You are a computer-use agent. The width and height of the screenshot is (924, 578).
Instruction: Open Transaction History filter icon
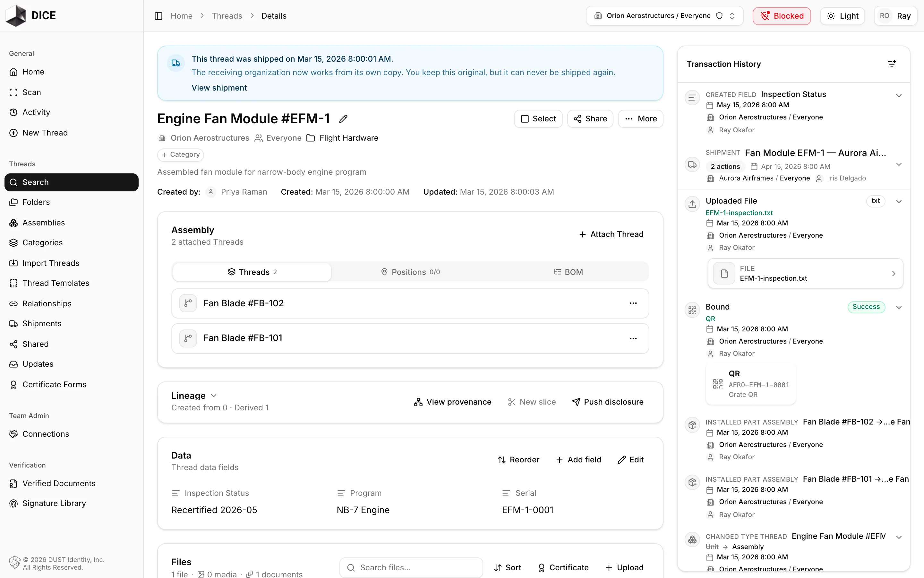point(892,64)
